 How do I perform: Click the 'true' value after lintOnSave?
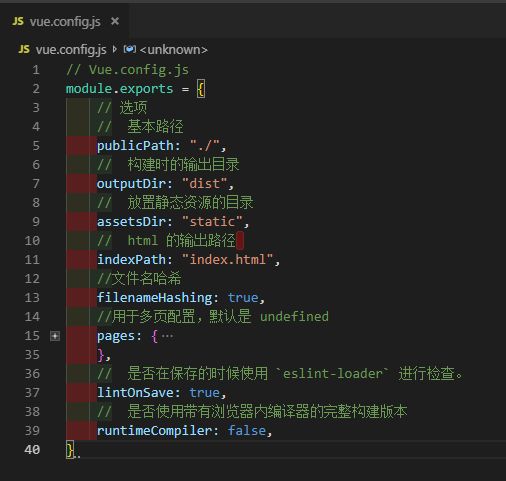[x=205, y=393]
